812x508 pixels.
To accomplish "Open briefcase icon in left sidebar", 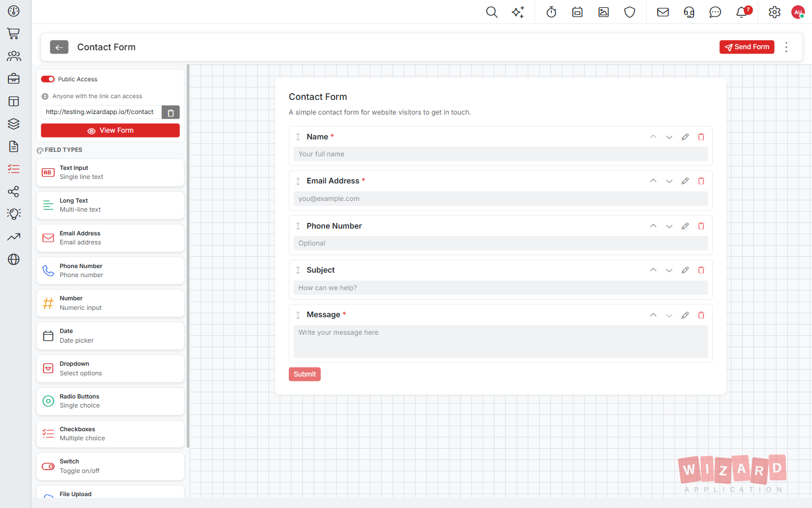I will point(14,78).
